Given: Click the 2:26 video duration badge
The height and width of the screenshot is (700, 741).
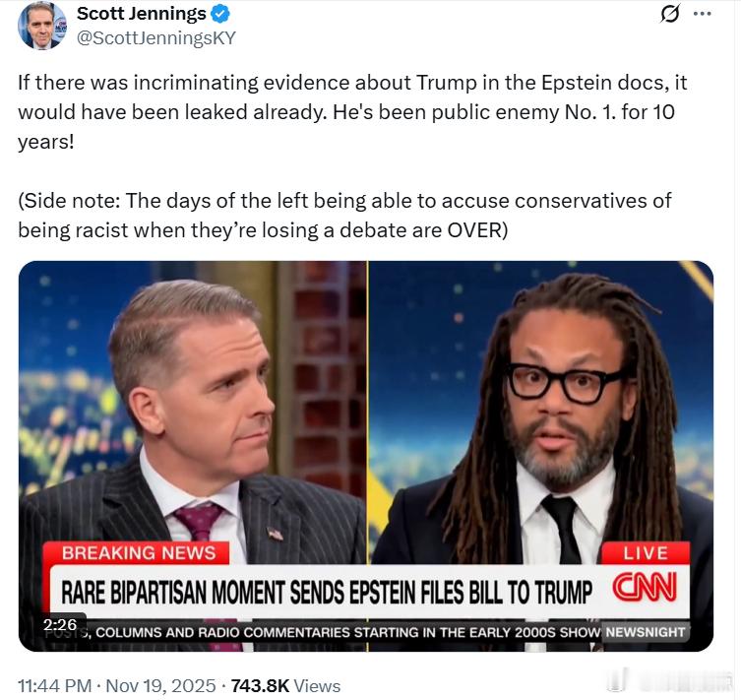Looking at the screenshot, I should tap(60, 624).
